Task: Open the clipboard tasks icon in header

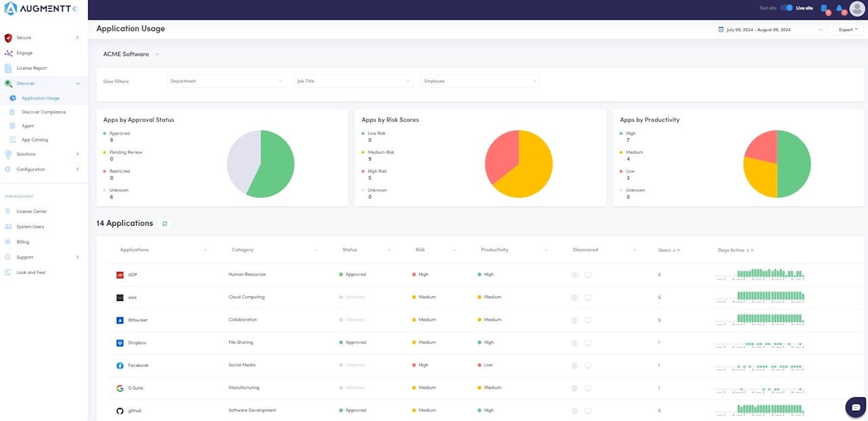Action: click(x=824, y=9)
